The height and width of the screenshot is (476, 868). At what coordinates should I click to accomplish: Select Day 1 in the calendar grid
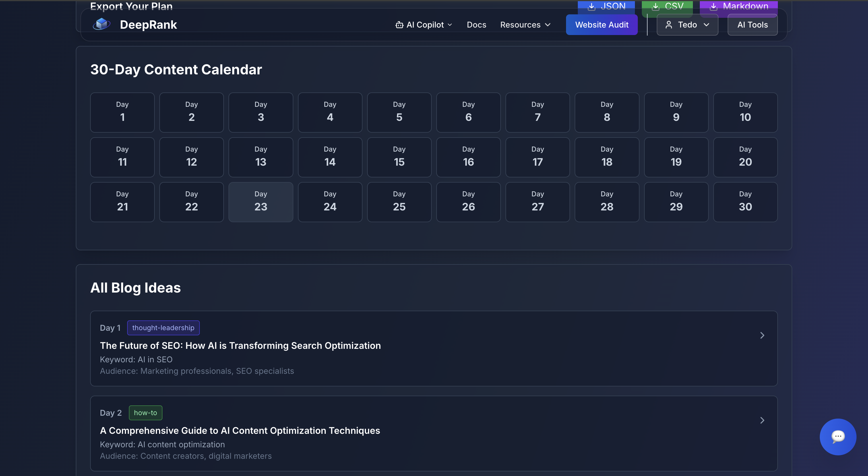pyautogui.click(x=122, y=112)
